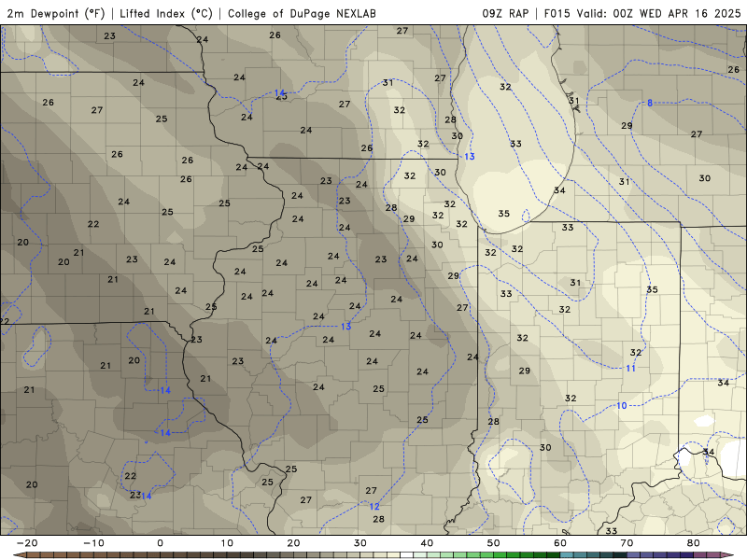747x560 pixels.
Task: Click the 80 label on the color scale
Action: (x=694, y=543)
